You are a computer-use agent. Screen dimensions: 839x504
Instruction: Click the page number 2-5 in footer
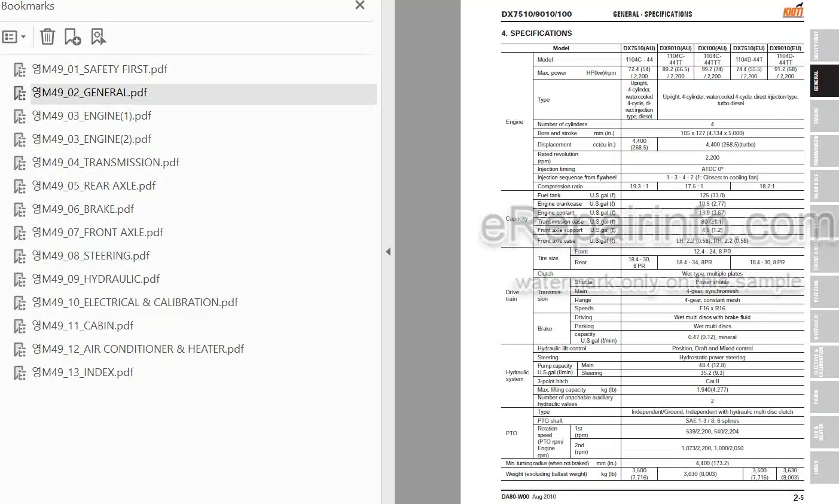(798, 497)
